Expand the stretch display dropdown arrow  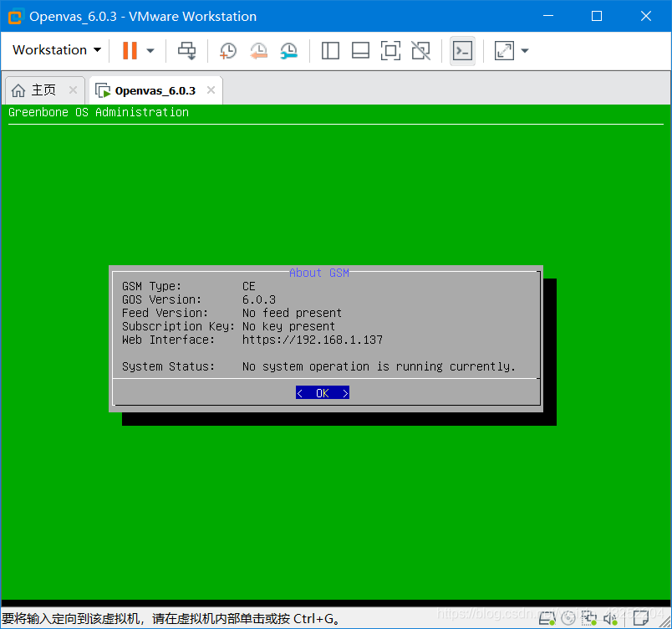pos(525,50)
